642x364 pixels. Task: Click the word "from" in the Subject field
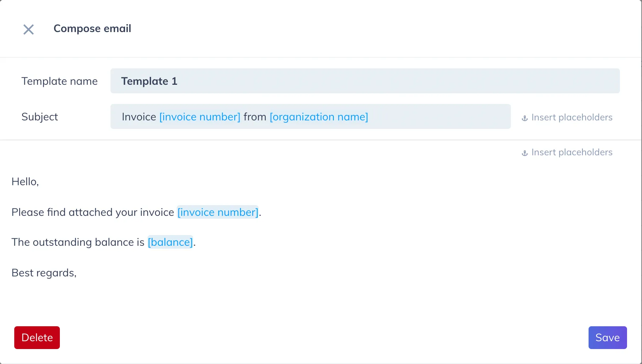[255, 117]
